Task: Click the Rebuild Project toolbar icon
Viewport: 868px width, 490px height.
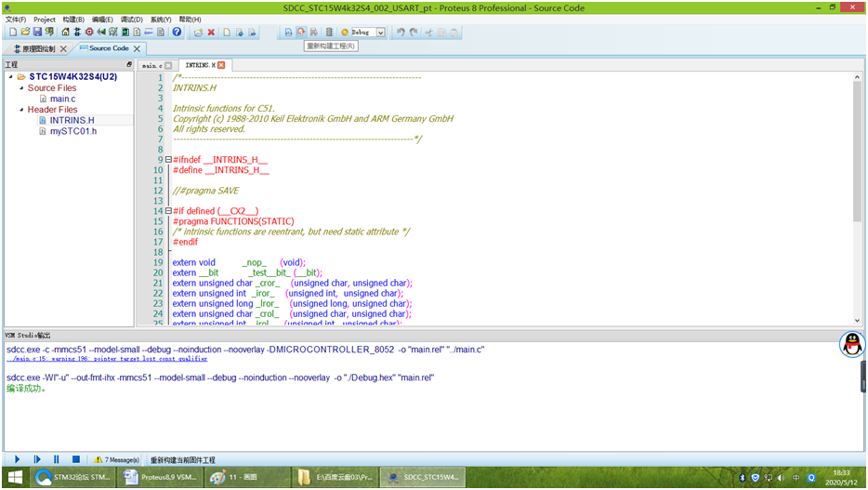Action: (x=300, y=33)
